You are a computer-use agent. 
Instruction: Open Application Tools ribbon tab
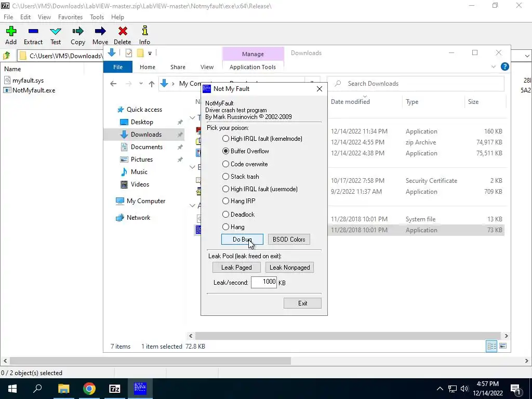[252, 67]
